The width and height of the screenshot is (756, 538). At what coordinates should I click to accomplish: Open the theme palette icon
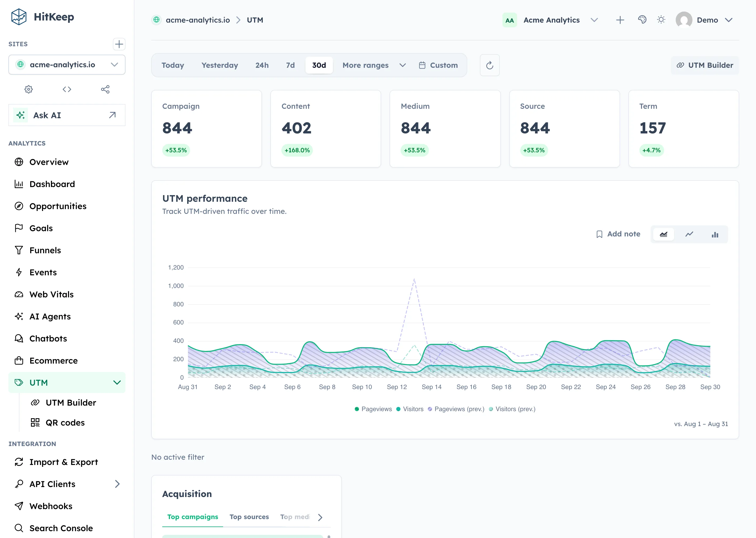click(x=642, y=20)
